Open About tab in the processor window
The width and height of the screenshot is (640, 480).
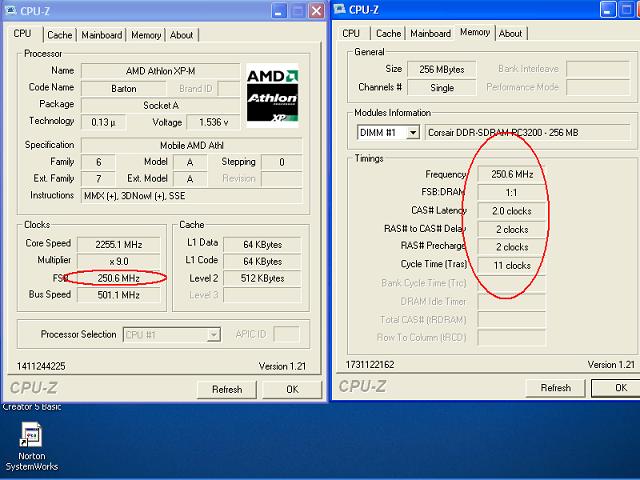[182, 35]
